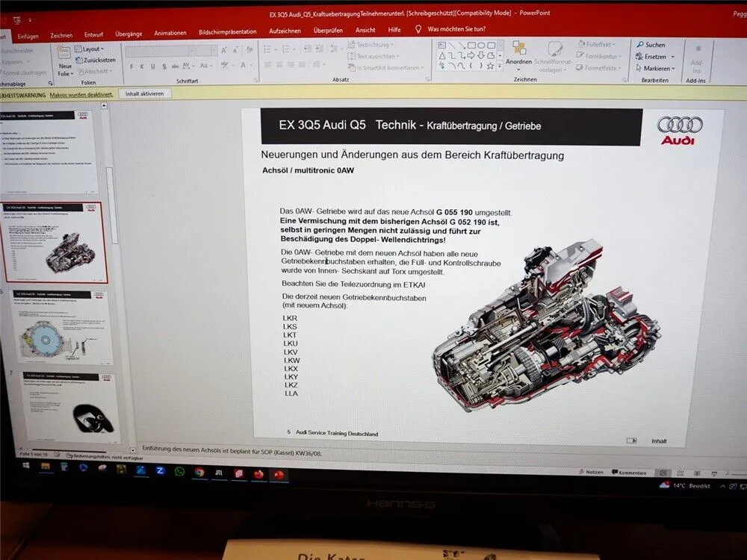
Task: Toggle bold text formatting
Action: (131, 66)
